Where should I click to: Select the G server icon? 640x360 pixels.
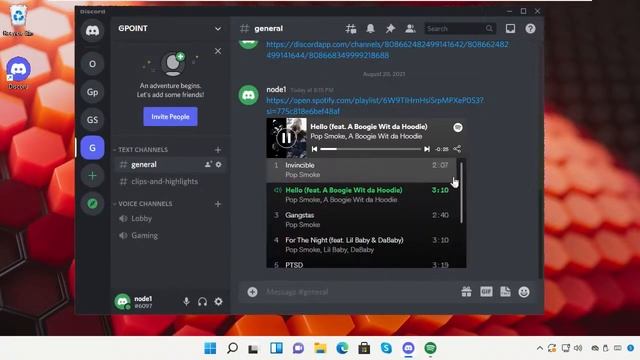[92, 147]
